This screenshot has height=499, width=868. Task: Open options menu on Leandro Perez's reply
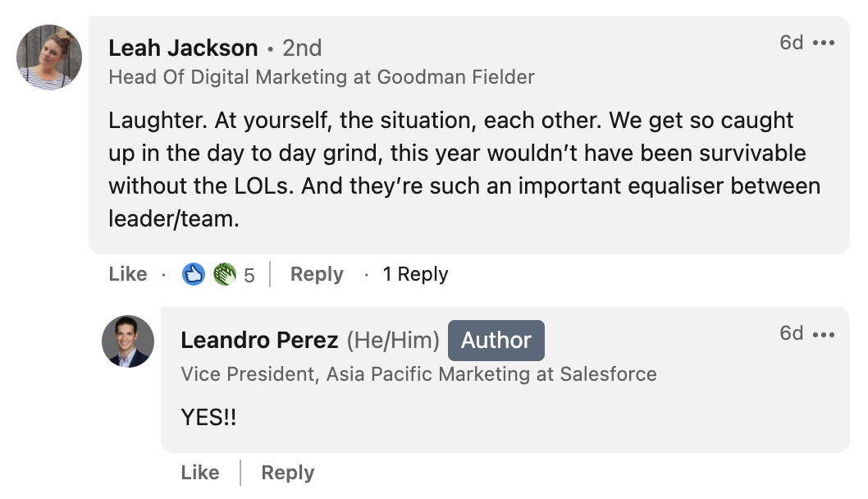tap(825, 333)
